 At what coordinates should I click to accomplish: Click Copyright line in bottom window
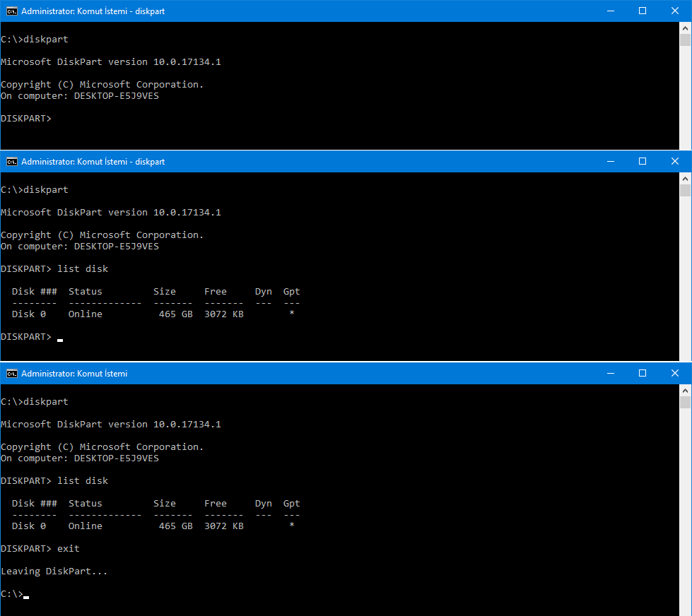102,446
